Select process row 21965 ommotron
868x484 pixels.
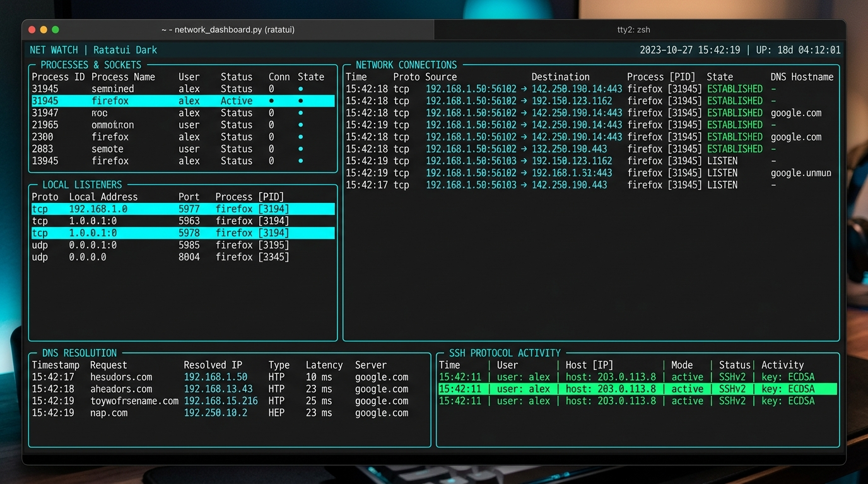(x=183, y=125)
